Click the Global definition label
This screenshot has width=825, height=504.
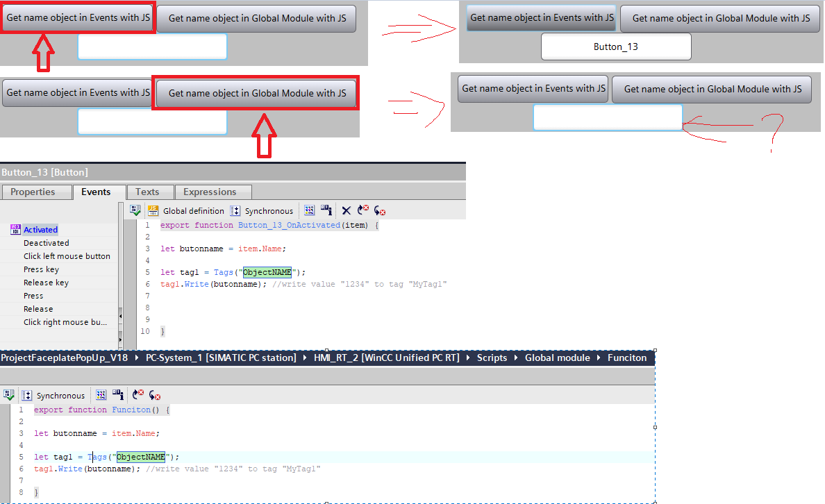click(x=194, y=211)
